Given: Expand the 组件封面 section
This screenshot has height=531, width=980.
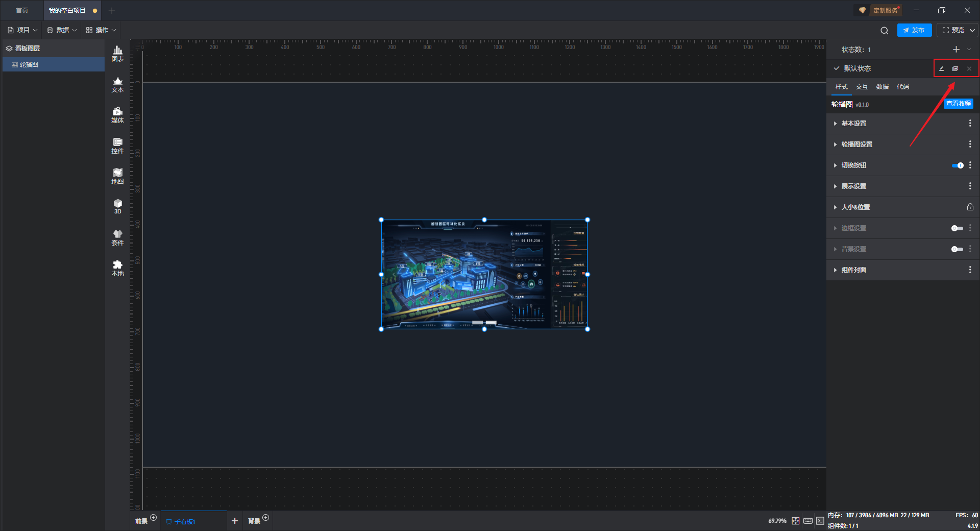Looking at the screenshot, I should coord(835,270).
